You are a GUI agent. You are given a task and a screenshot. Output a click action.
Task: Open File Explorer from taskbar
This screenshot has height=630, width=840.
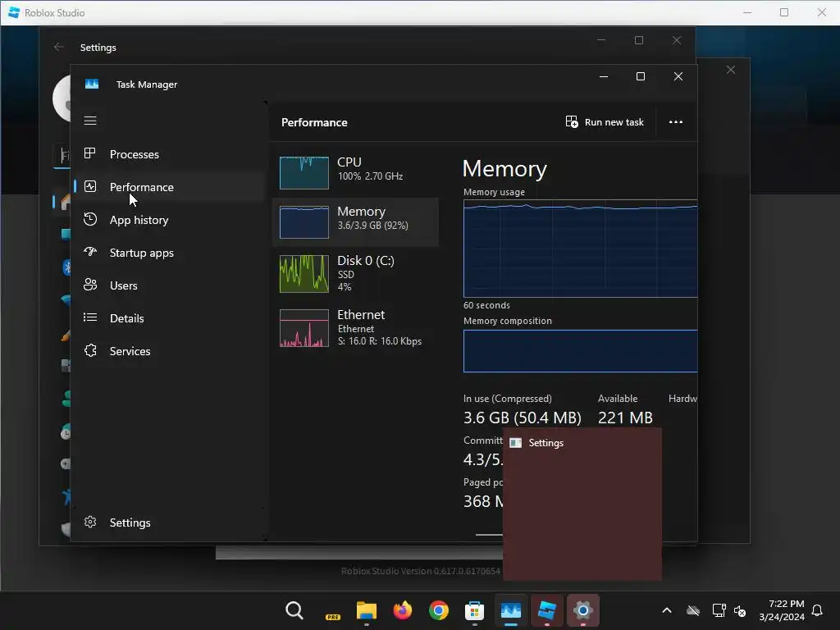367,610
